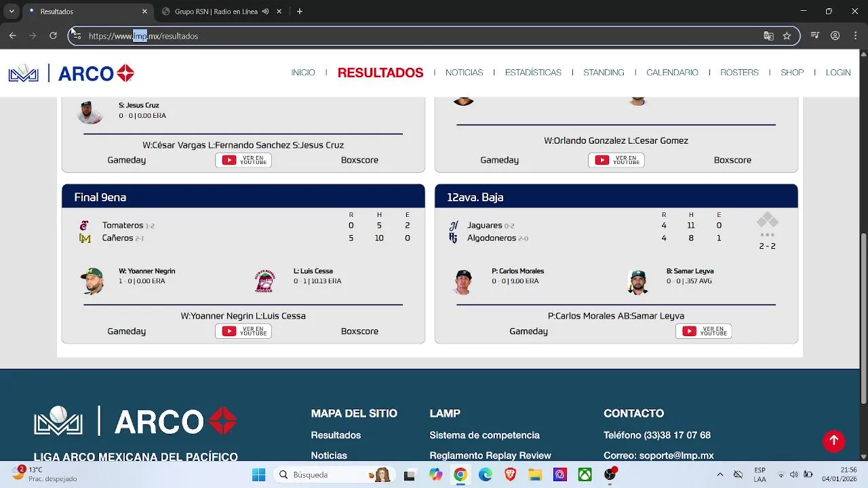Open Gameday for Tomateros vs Cañeros
This screenshot has height=488, width=868.
tap(126, 331)
